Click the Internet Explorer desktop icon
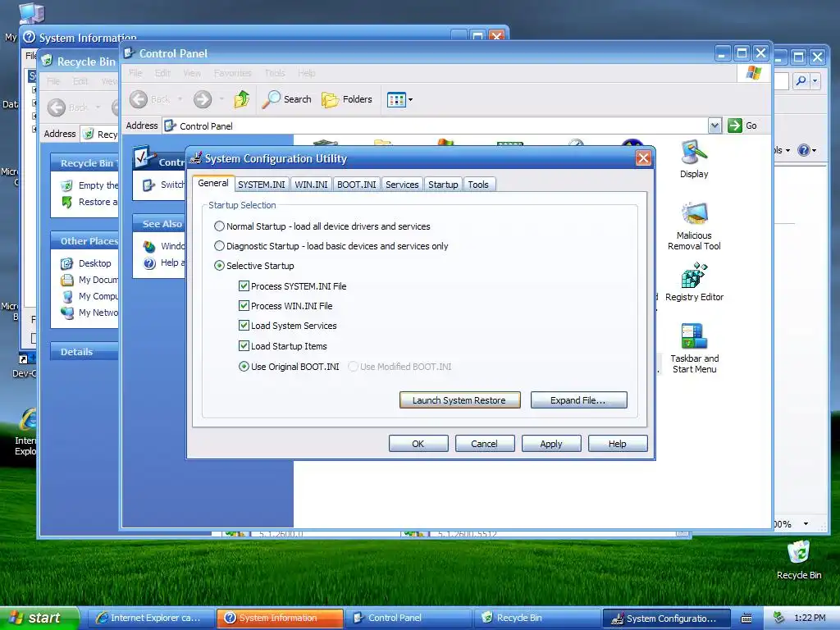The width and height of the screenshot is (840, 630). 28,419
